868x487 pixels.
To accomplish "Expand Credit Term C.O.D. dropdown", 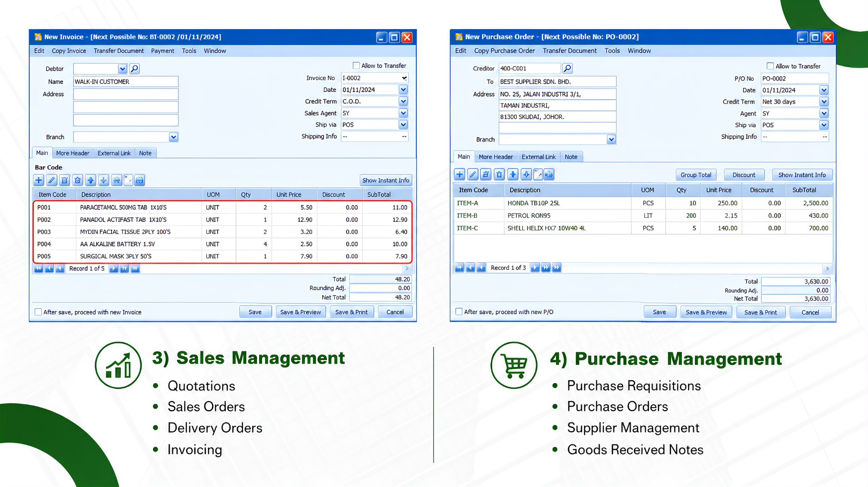I will tap(403, 101).
